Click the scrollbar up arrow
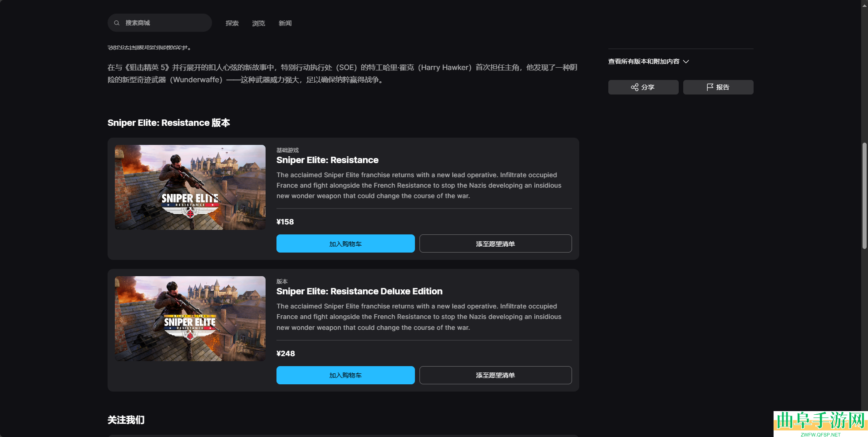The image size is (868, 437). (x=864, y=5)
